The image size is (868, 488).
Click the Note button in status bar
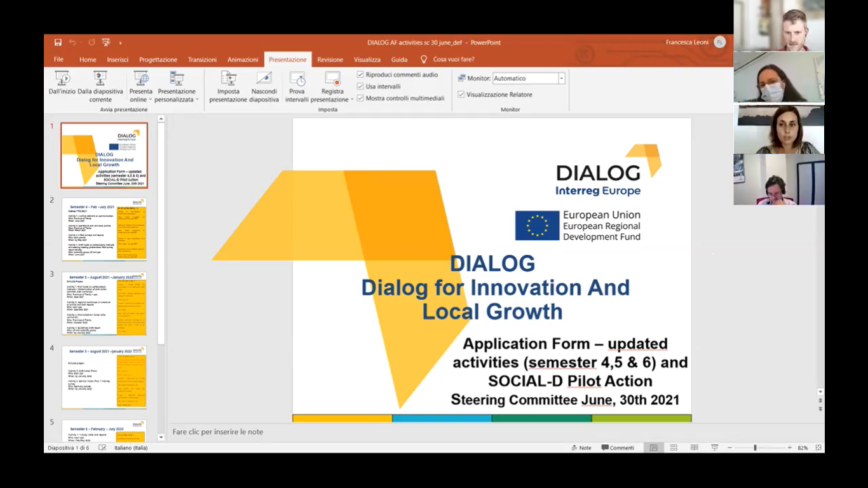click(581, 448)
